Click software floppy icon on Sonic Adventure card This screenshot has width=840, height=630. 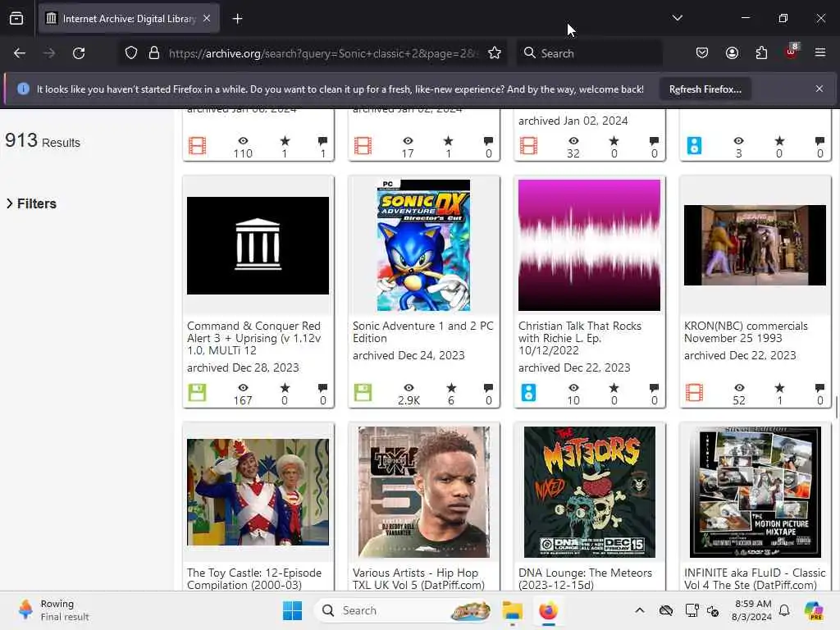click(x=363, y=393)
